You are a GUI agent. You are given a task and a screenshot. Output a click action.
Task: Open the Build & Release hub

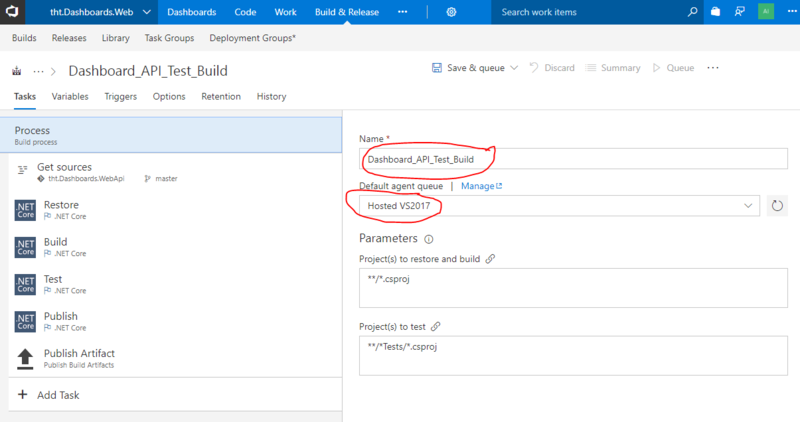click(347, 12)
